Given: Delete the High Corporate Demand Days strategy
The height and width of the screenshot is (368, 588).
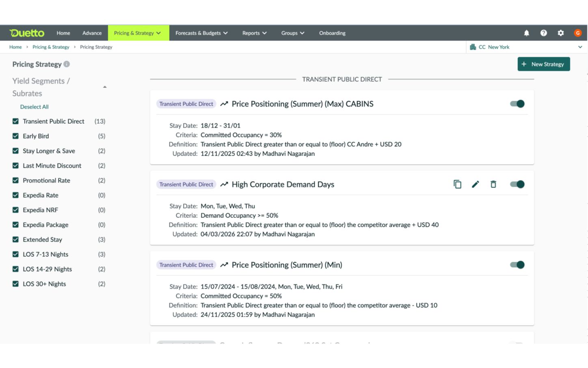Looking at the screenshot, I should click(x=493, y=184).
